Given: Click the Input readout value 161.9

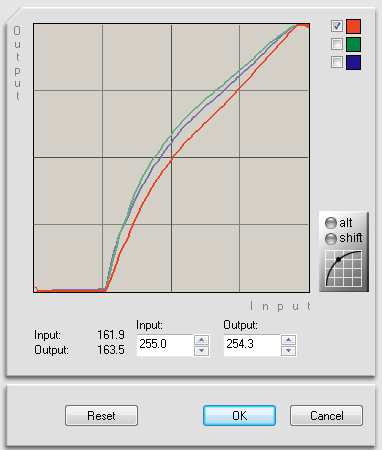Looking at the screenshot, I should pyautogui.click(x=111, y=334).
